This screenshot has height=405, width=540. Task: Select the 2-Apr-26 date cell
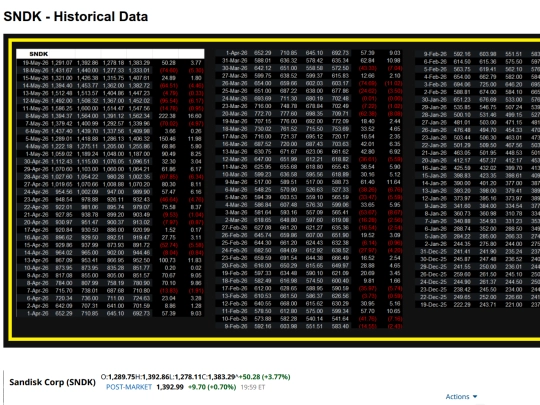[37, 305]
